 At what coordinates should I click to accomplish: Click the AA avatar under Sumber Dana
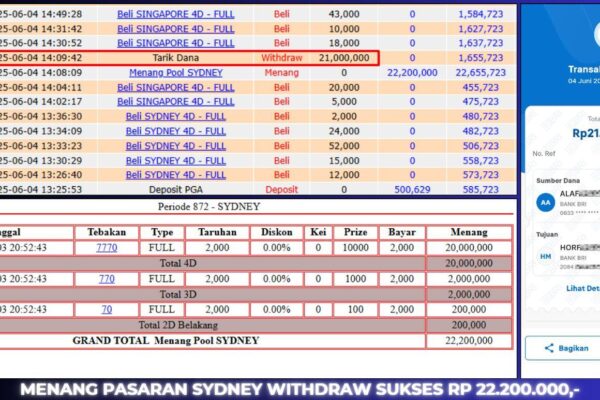pos(546,202)
